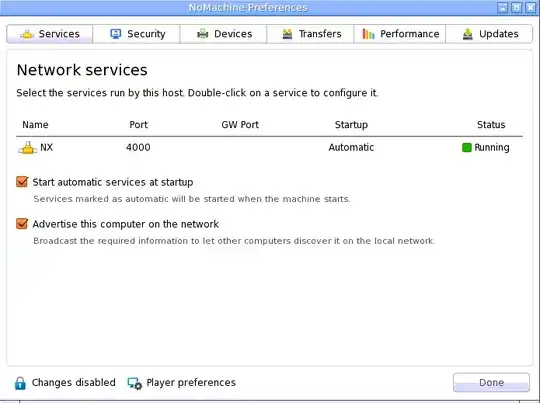Click the Startup column header
540x403 pixels.
351,125
